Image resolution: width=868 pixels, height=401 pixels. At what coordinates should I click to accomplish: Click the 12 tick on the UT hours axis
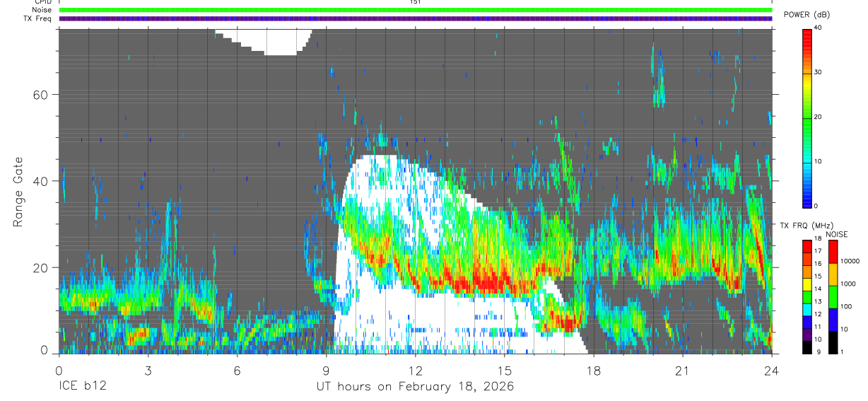[x=416, y=371]
